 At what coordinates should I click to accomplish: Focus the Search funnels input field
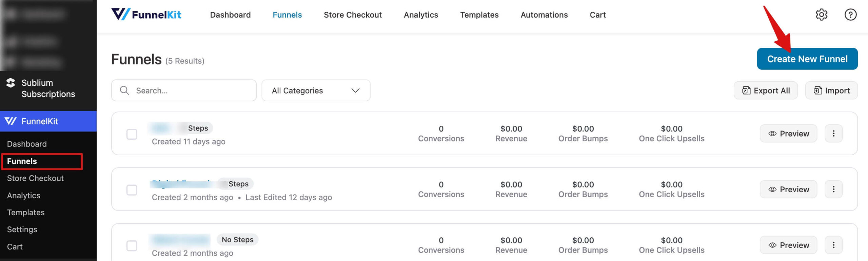[x=184, y=91]
